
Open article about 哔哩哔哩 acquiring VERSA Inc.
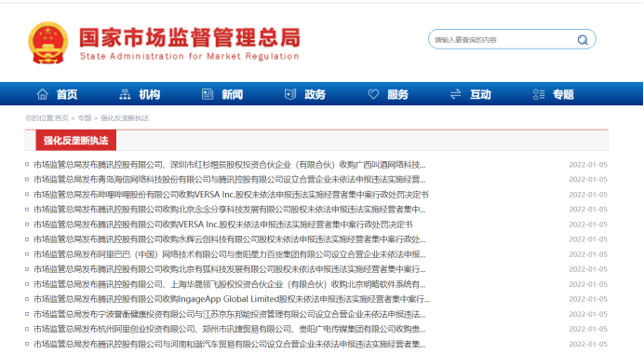[x=231, y=195]
